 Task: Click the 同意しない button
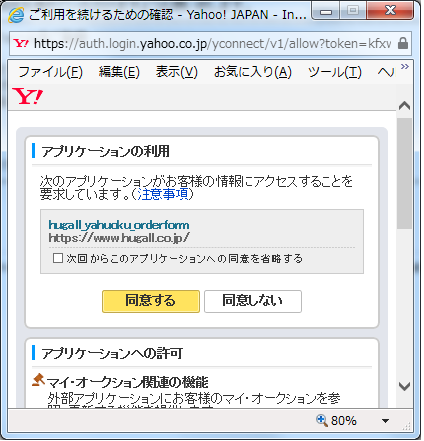coord(253,301)
